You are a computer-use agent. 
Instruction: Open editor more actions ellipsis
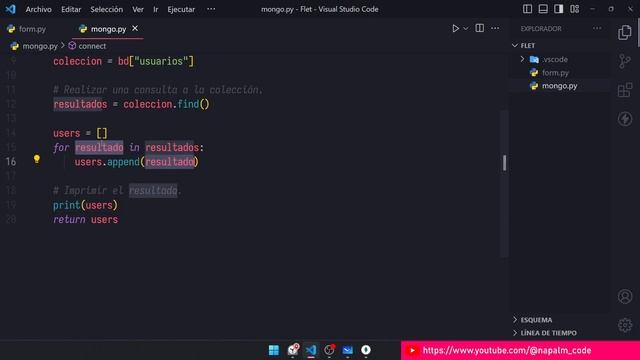tap(495, 28)
